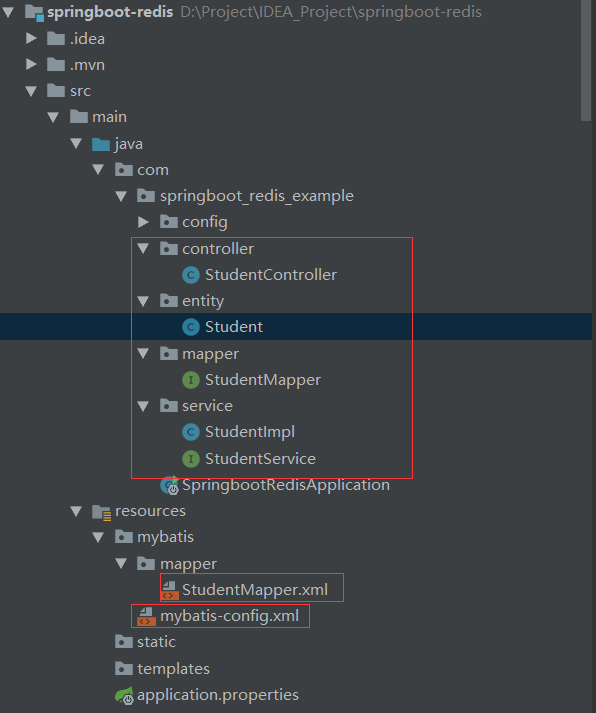Click the blue java source root icon
Image resolution: width=596 pixels, height=713 pixels.
click(101, 144)
